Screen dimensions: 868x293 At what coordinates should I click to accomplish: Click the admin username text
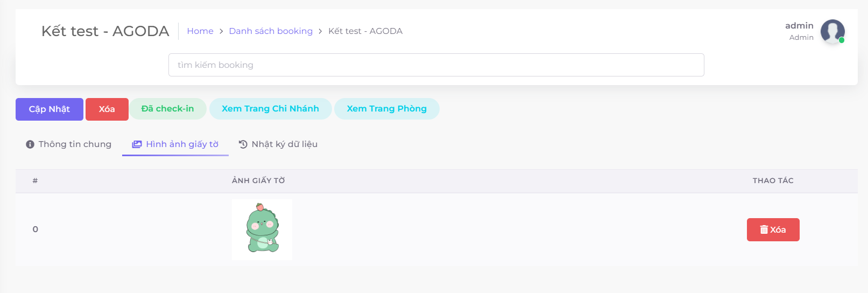click(799, 26)
